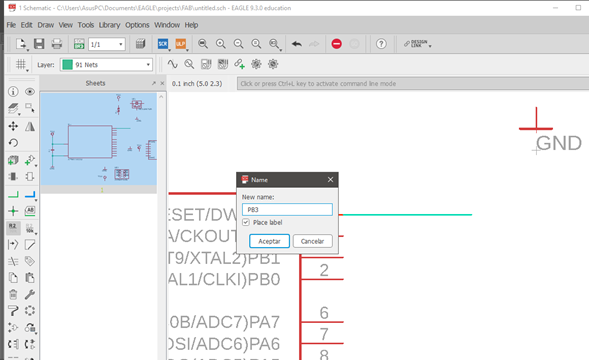Click the Design Link icon
Screen dimensions: 589x360
click(x=416, y=44)
